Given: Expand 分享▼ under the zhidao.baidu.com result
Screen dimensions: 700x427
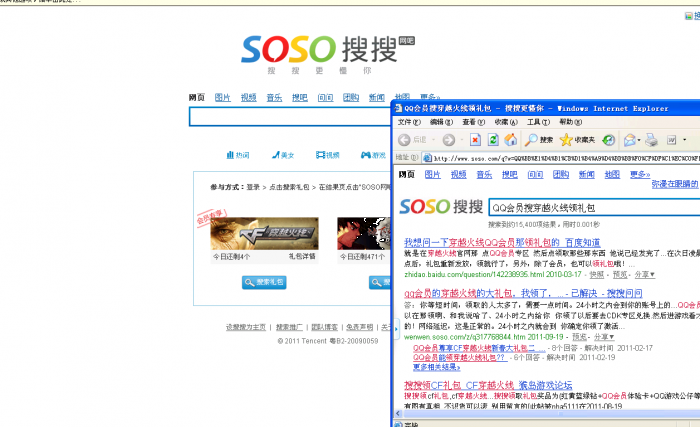Looking at the screenshot, I should (x=645, y=275).
